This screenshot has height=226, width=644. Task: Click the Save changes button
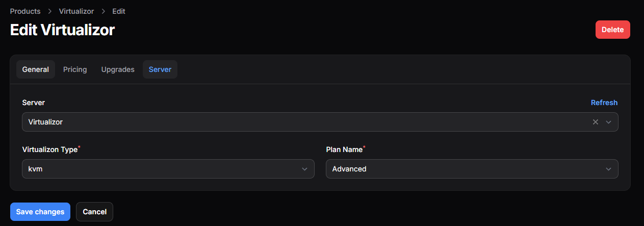pyautogui.click(x=40, y=212)
